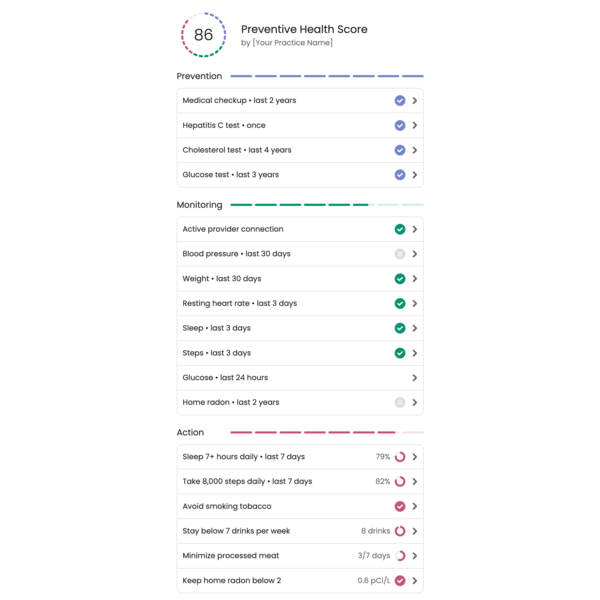Click the Avoid smoking tobacco check icon
The height and width of the screenshot is (600, 600).
point(400,507)
